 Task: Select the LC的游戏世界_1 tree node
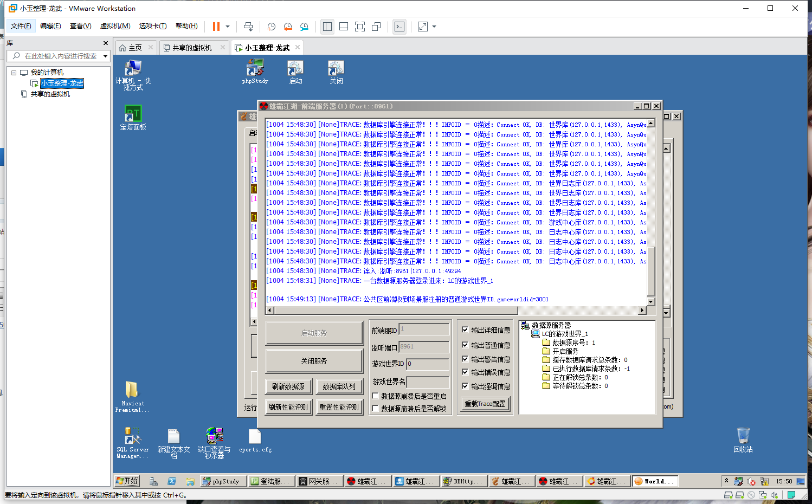[565, 334]
